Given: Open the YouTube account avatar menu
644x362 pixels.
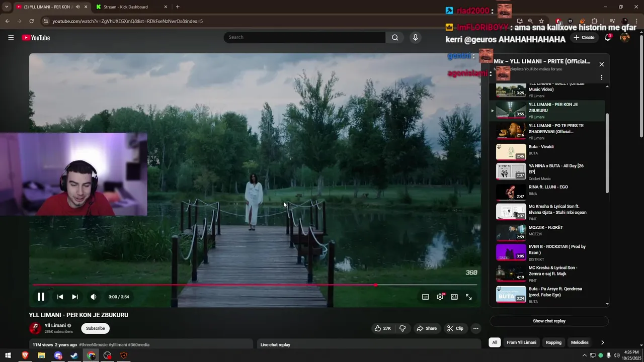Looking at the screenshot, I should pyautogui.click(x=625, y=37).
